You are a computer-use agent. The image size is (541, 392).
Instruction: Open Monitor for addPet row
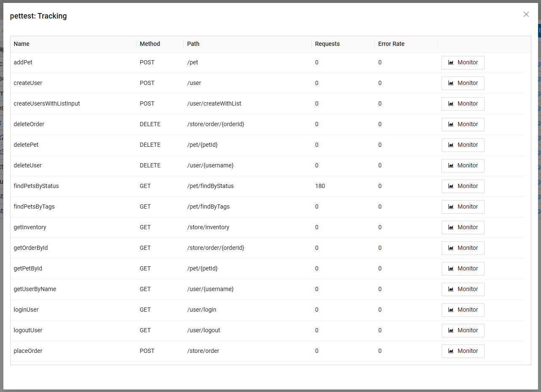tap(463, 63)
